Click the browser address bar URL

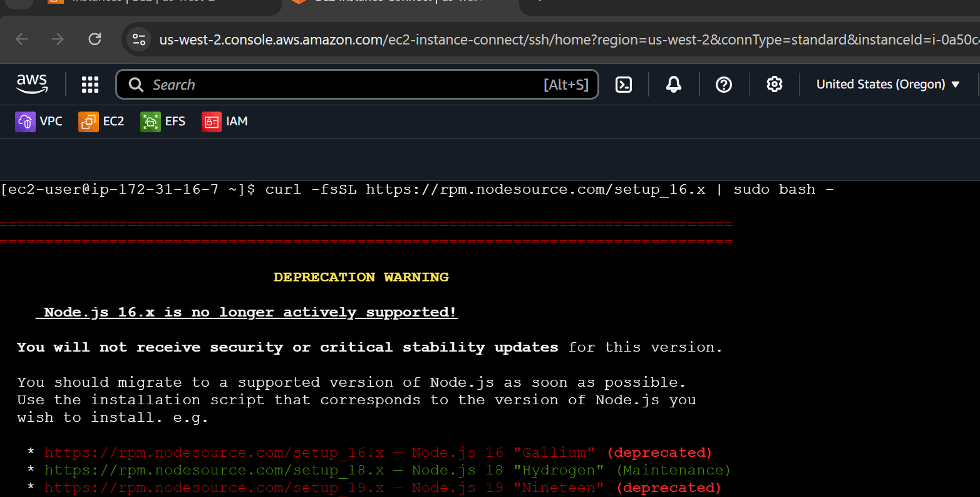[569, 40]
